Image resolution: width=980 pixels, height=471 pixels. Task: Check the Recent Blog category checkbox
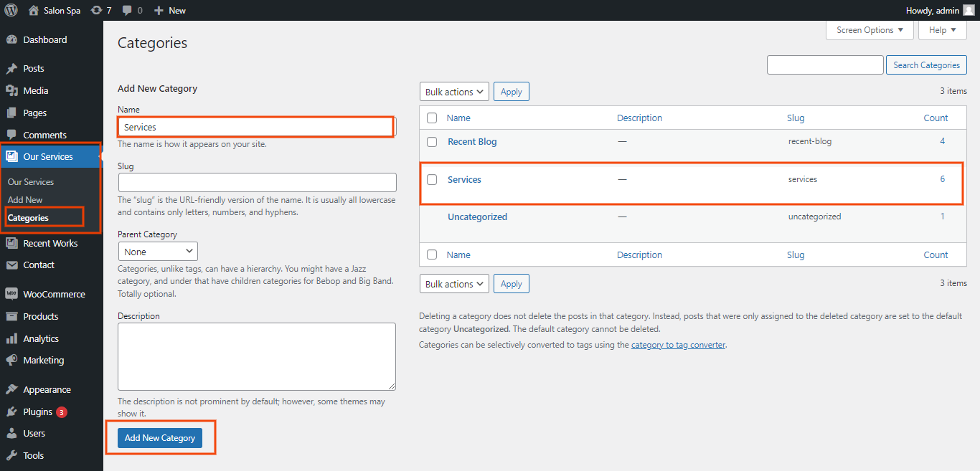click(432, 142)
